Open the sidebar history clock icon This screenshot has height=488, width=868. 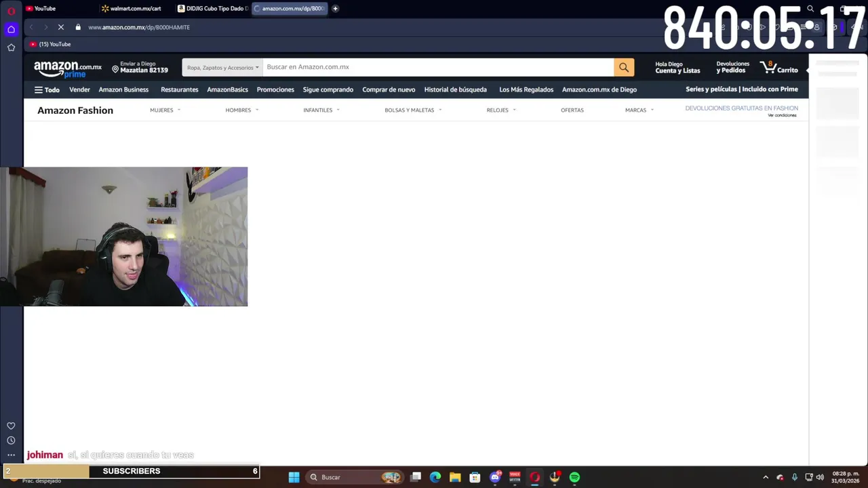coord(11,441)
